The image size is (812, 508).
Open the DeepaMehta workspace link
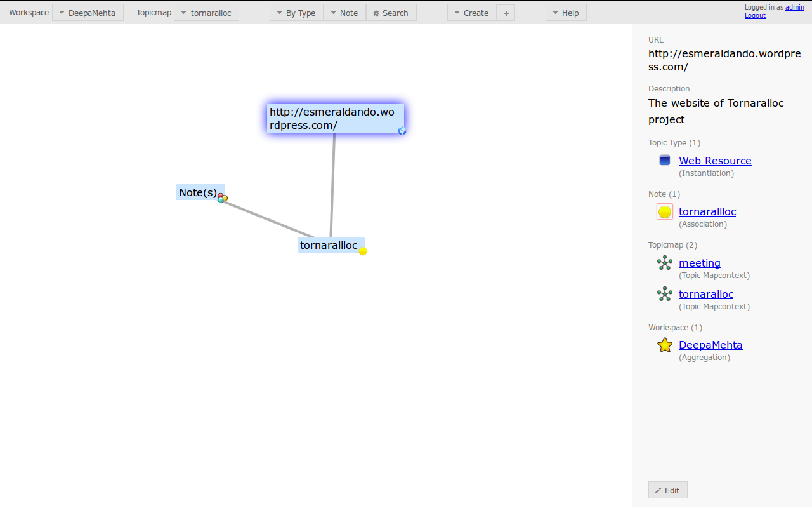click(x=710, y=345)
